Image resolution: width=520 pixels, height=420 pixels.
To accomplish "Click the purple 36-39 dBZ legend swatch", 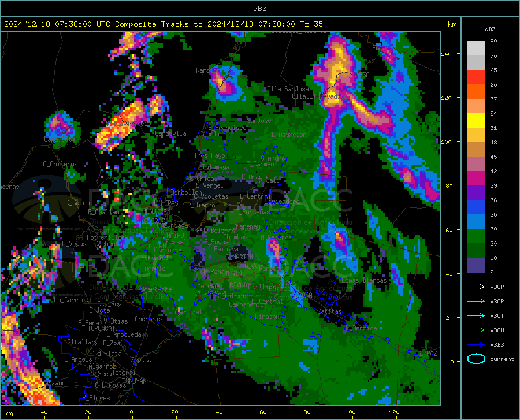I will pos(476,193).
